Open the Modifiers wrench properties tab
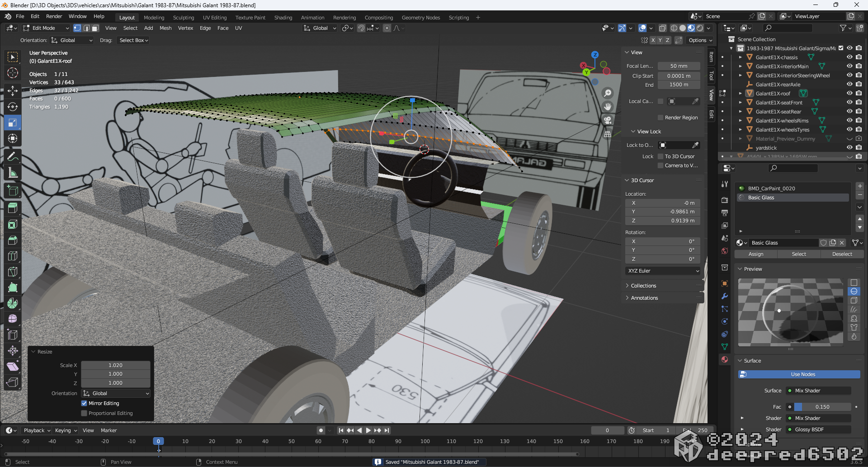 [725, 296]
